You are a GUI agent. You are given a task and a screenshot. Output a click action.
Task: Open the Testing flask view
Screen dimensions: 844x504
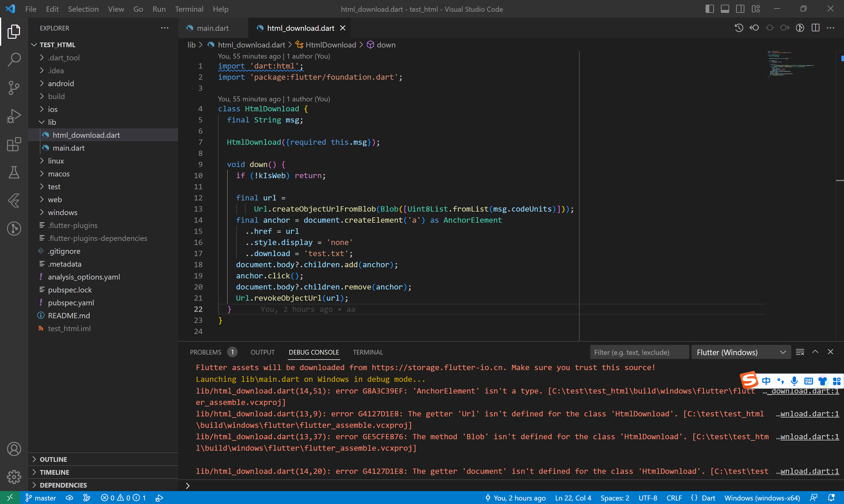14,173
